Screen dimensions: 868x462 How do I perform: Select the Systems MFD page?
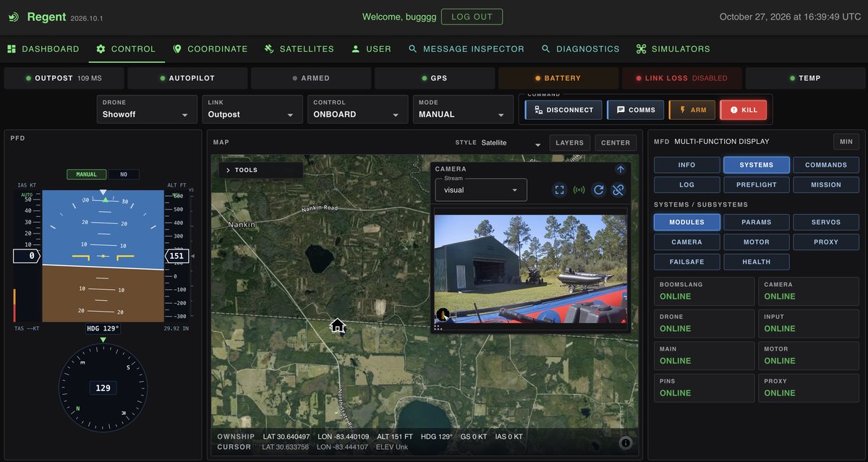pos(757,165)
